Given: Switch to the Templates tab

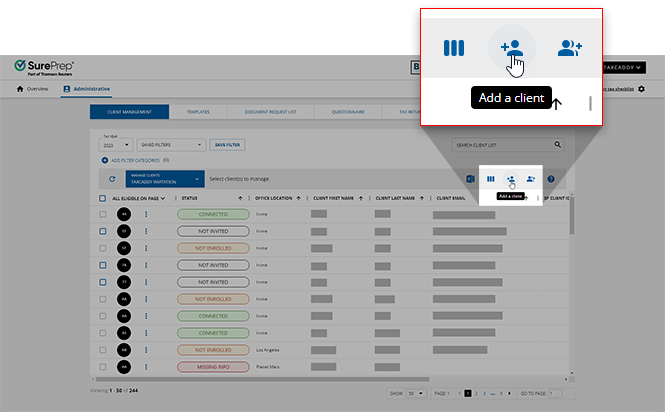Looking at the screenshot, I should tap(198, 112).
